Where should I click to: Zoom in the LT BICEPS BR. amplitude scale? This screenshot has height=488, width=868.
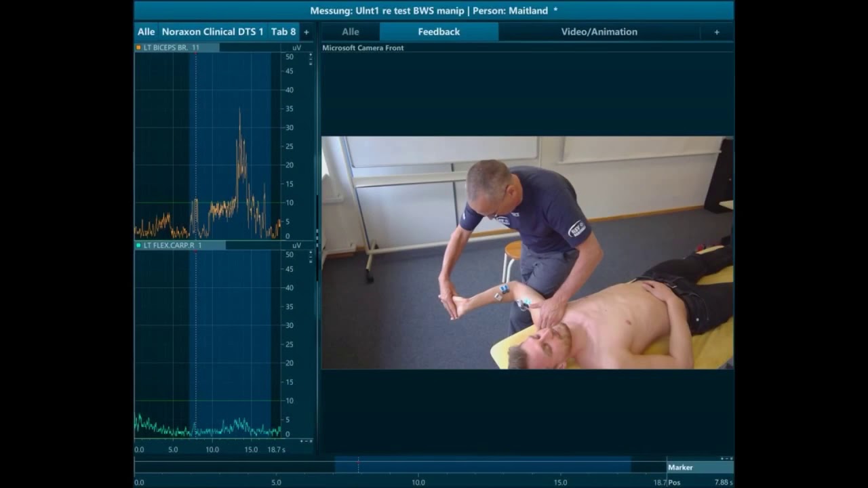point(311,54)
